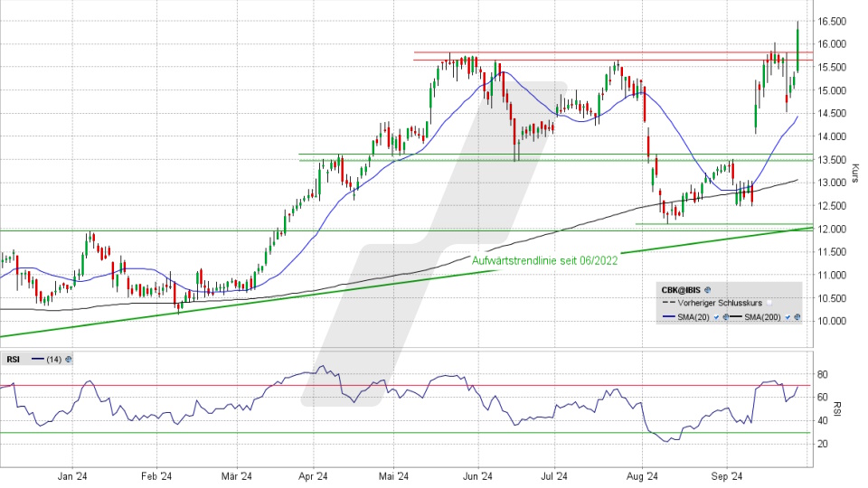The height and width of the screenshot is (488, 868).
Task: Click the Sep '24 date label
Action: pyautogui.click(x=727, y=476)
